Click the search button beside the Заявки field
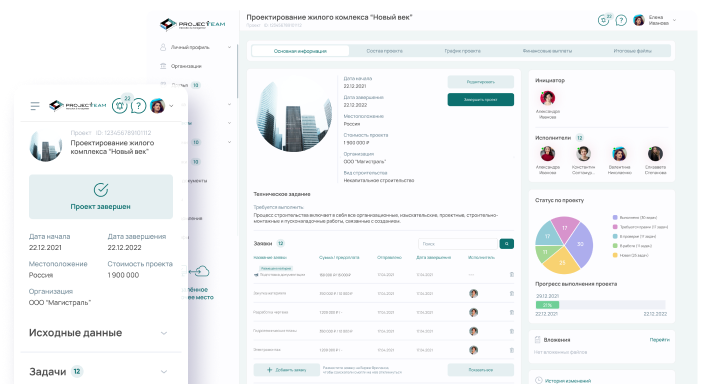 (x=506, y=244)
